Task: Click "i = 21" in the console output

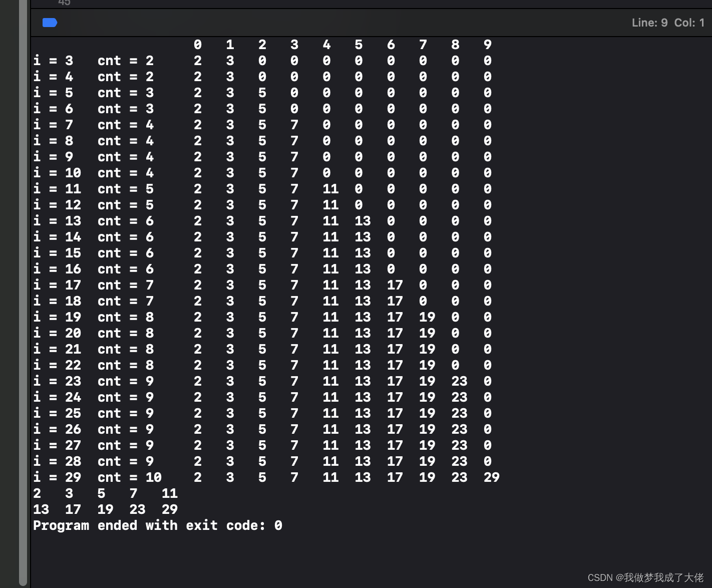Action: tap(57, 349)
